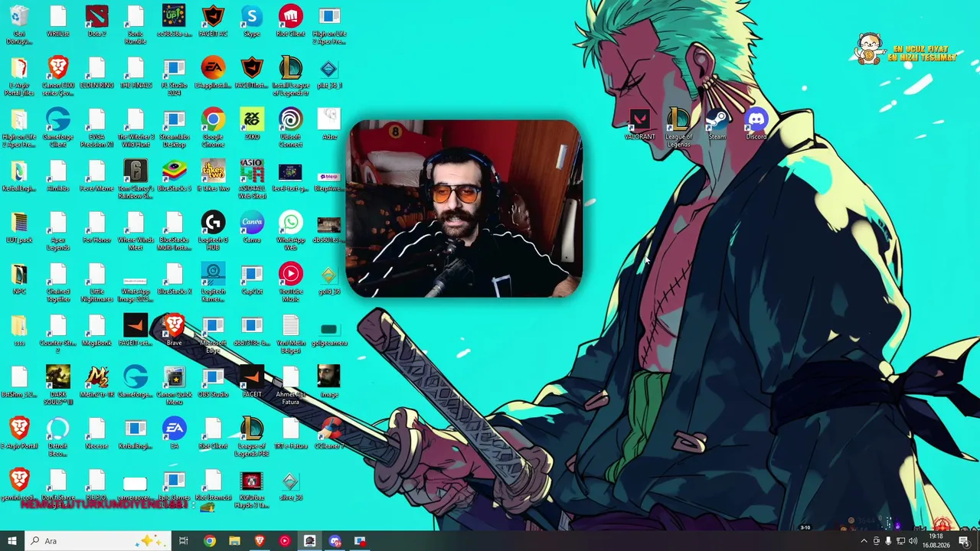Select the DARK SOULS III desktop icon

(58, 385)
